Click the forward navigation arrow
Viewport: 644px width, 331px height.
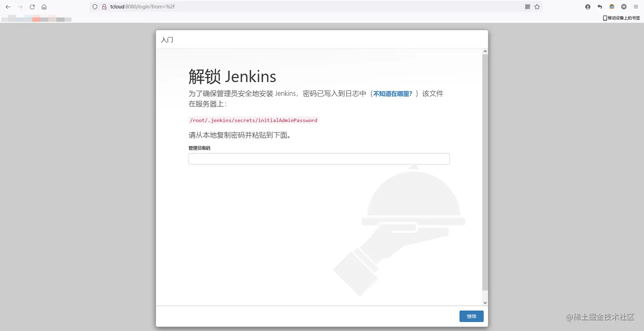(20, 6)
